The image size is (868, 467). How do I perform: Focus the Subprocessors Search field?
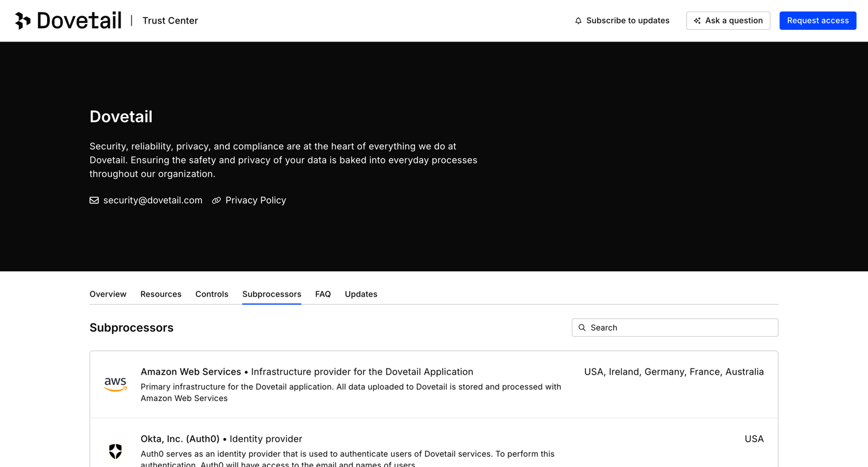675,328
